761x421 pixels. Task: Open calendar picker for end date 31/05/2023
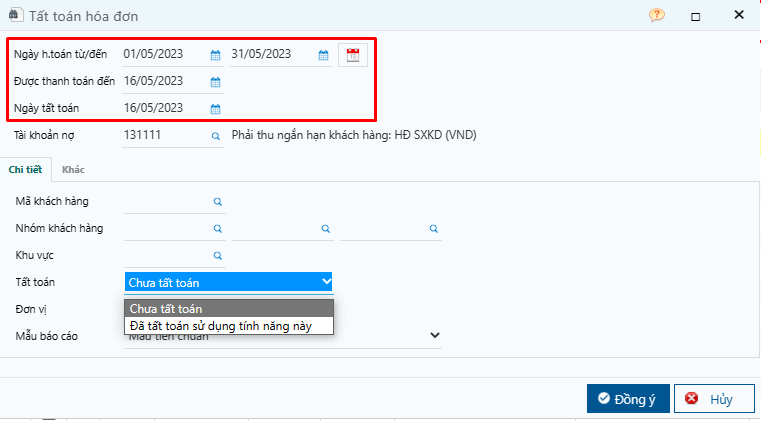pyautogui.click(x=323, y=55)
